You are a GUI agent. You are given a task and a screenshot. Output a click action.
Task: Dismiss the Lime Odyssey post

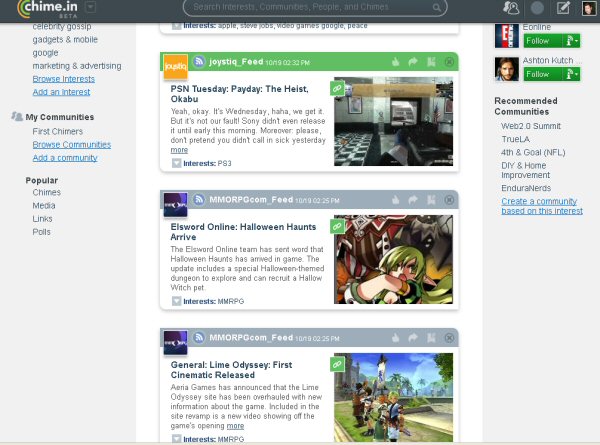[449, 337]
